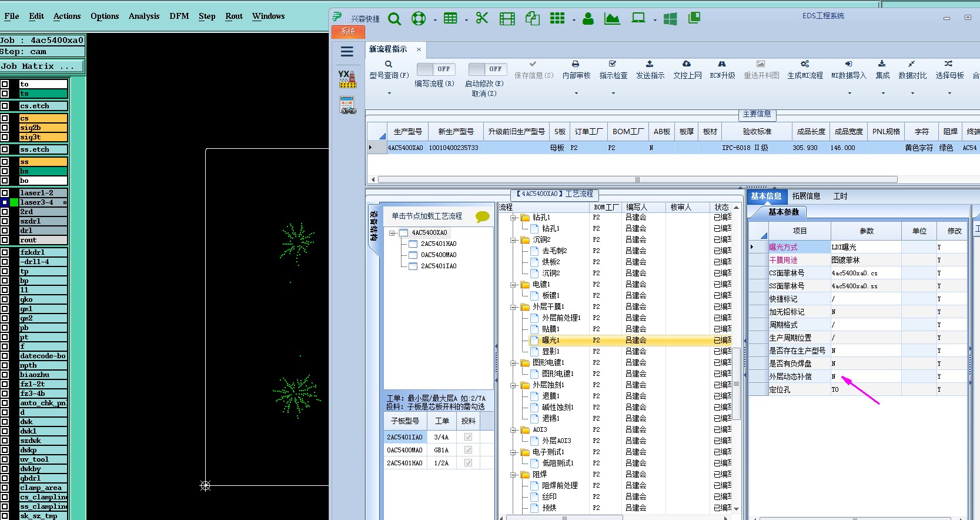
Task: Open the dropdown under MI数据导入
Action: point(848,93)
